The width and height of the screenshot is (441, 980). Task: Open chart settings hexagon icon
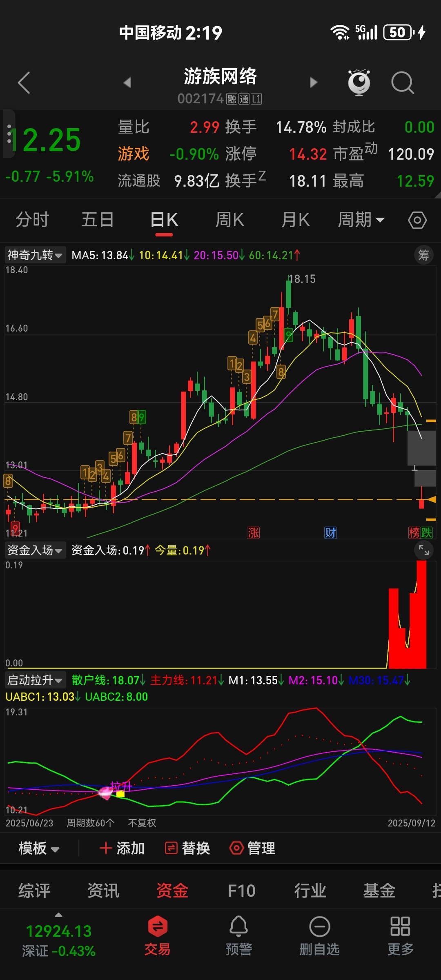point(417,220)
